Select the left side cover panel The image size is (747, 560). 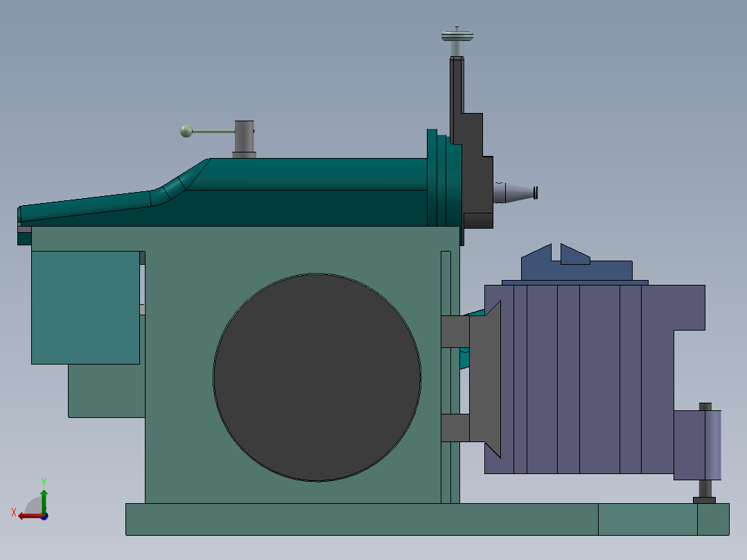tap(87, 308)
